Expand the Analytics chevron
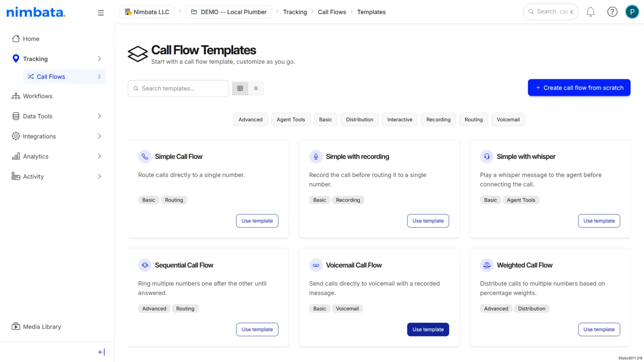 pos(99,156)
